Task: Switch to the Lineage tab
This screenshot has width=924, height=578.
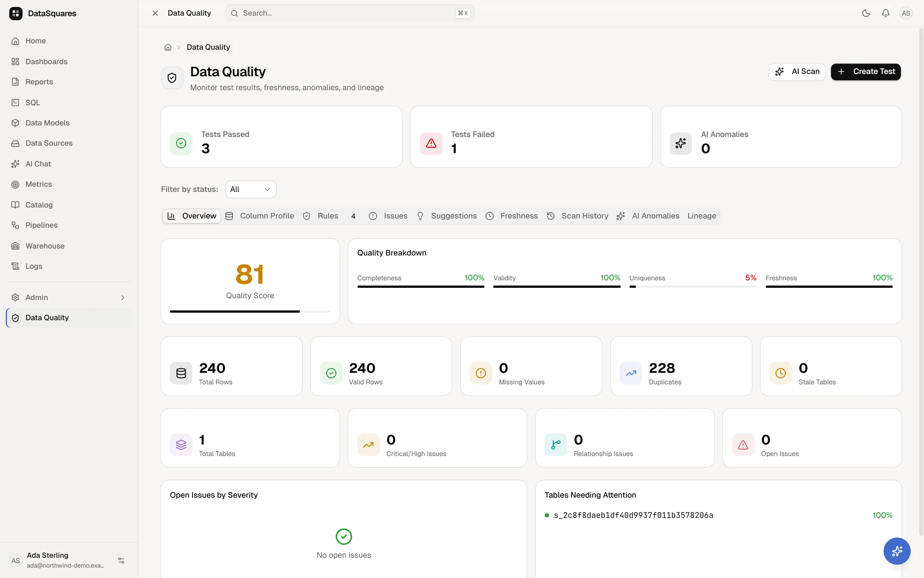Action: [x=702, y=216]
